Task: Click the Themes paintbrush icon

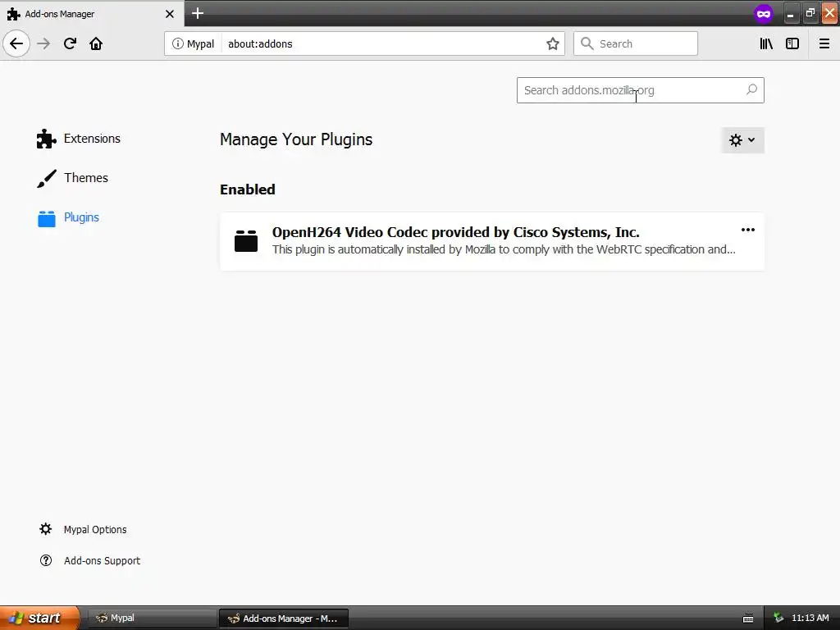Action: tap(47, 178)
